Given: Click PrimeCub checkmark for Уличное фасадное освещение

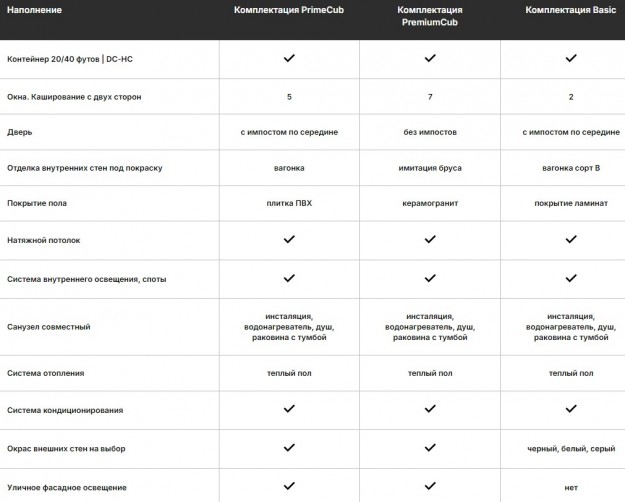Looking at the screenshot, I should (289, 486).
